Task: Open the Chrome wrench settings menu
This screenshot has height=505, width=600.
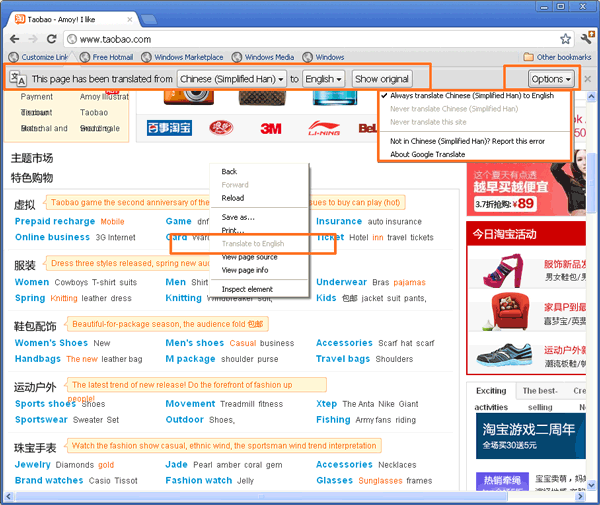Action: pyautogui.click(x=585, y=39)
